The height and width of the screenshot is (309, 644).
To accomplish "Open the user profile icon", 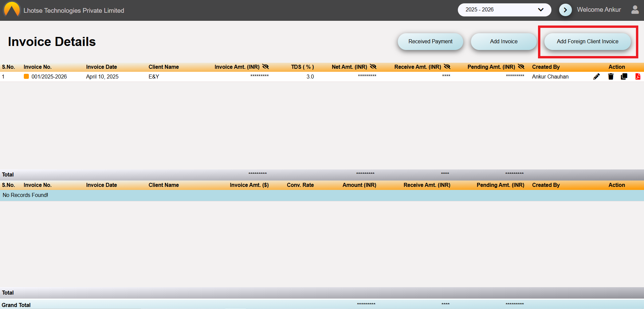I will pos(635,10).
